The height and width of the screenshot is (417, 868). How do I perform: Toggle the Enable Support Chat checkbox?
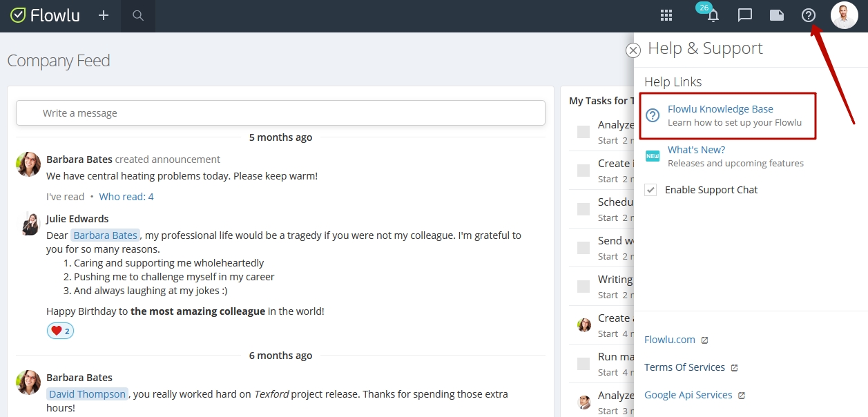(x=650, y=190)
